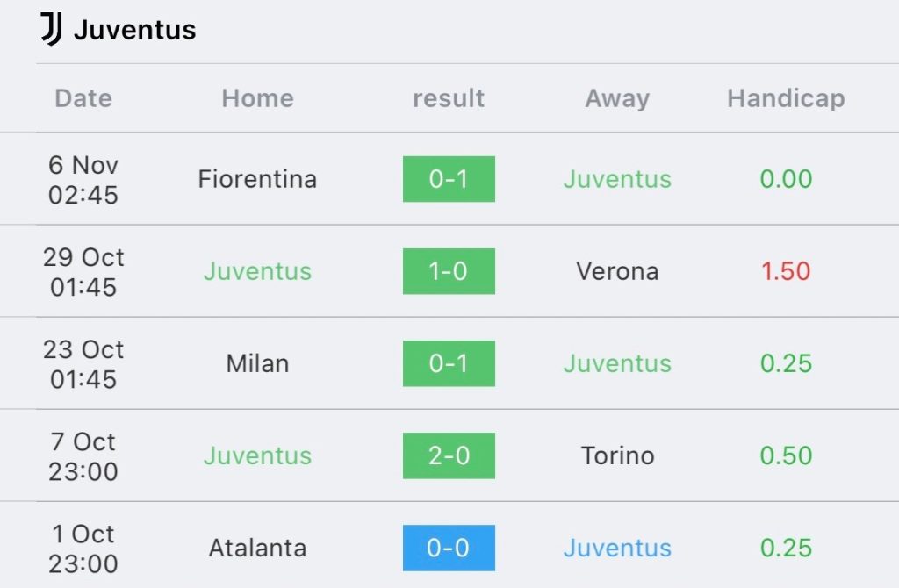Click the 1-0 result badge against Verona
This screenshot has height=588, width=899.
(x=449, y=271)
